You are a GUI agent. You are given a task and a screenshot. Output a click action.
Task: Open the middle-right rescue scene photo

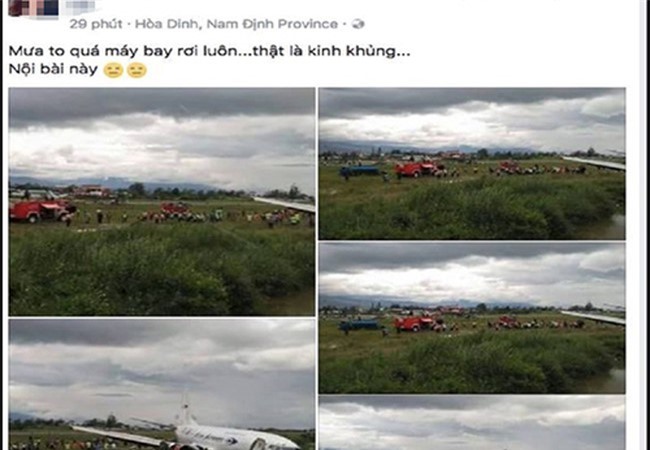click(472, 318)
